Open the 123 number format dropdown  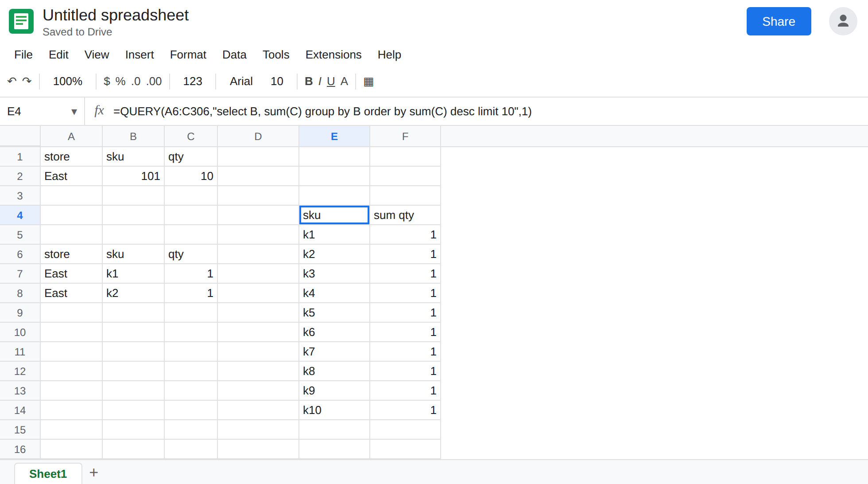click(193, 82)
